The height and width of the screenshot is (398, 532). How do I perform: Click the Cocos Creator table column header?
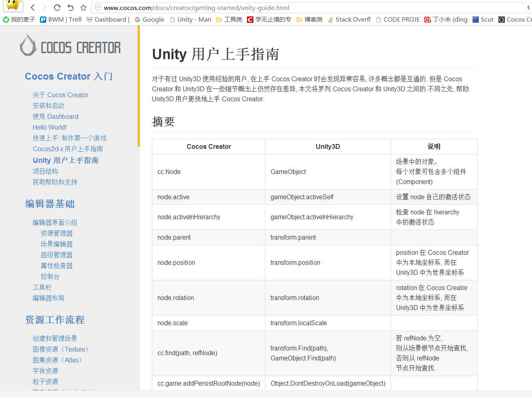coord(209,146)
